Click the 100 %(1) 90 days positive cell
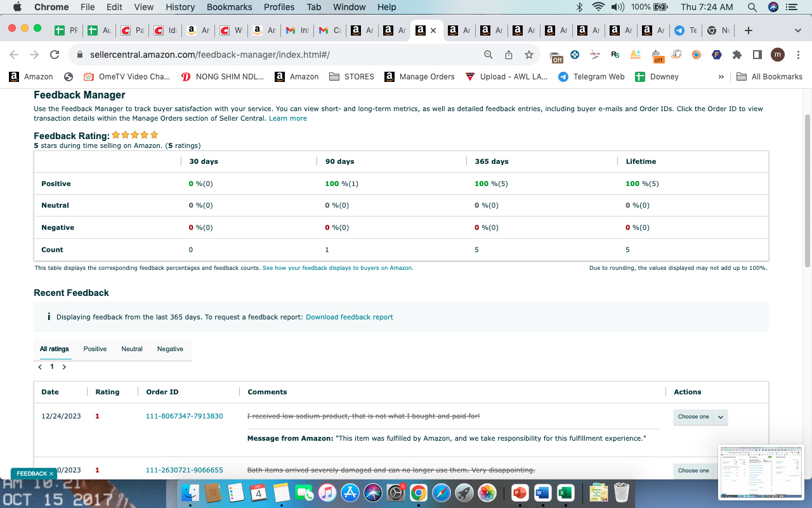 pyautogui.click(x=342, y=184)
